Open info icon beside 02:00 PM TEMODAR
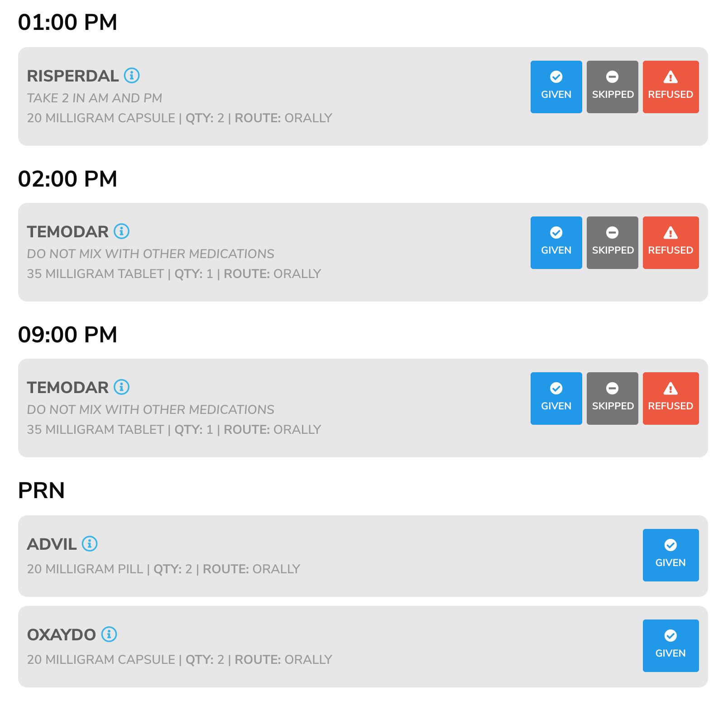728x701 pixels. 121,231
